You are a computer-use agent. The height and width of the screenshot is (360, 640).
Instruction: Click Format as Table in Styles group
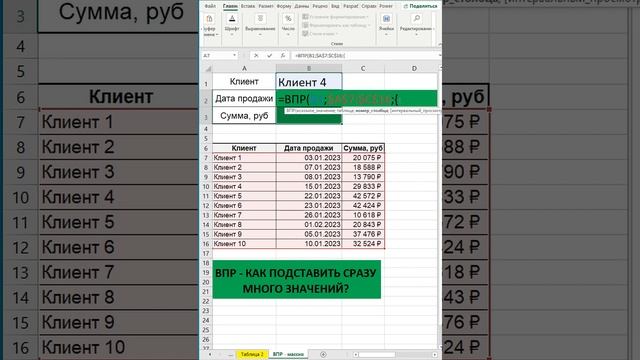[336, 25]
